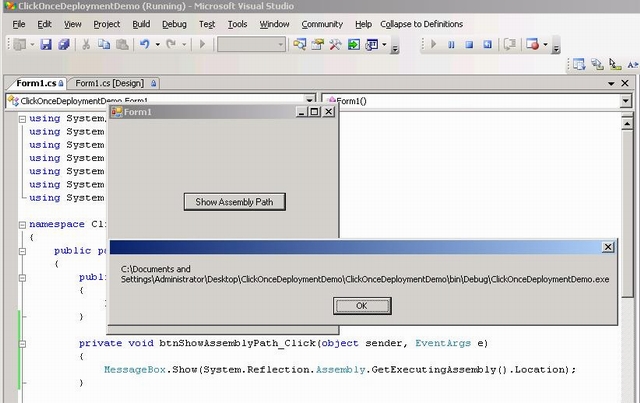Click the Form1 window title icon
The image size is (640, 403).
point(117,112)
